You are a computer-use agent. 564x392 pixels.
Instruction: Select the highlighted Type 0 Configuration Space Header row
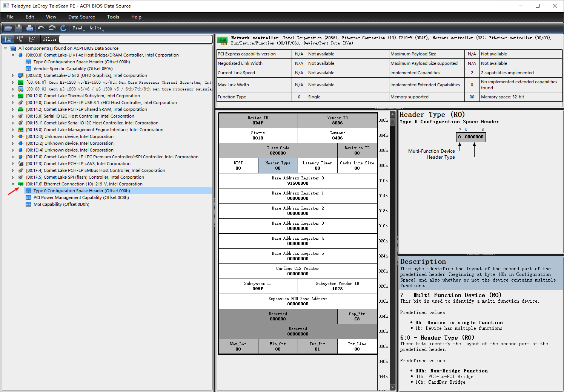(118, 191)
